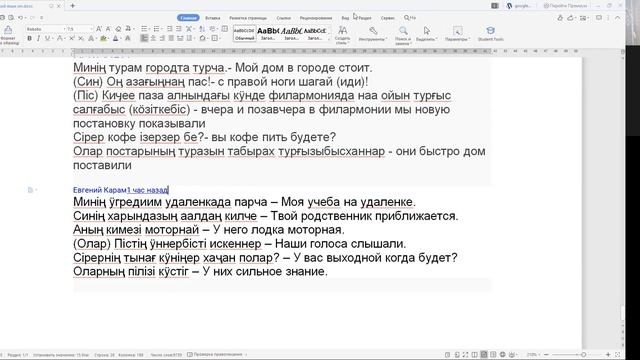Open Поиск и замена (find and replace)
This screenshot has height=360, width=640.
click(x=403, y=35)
